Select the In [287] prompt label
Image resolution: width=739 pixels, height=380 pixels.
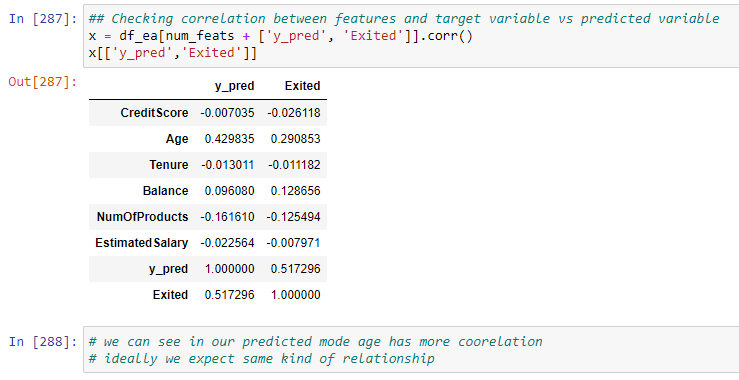click(43, 19)
